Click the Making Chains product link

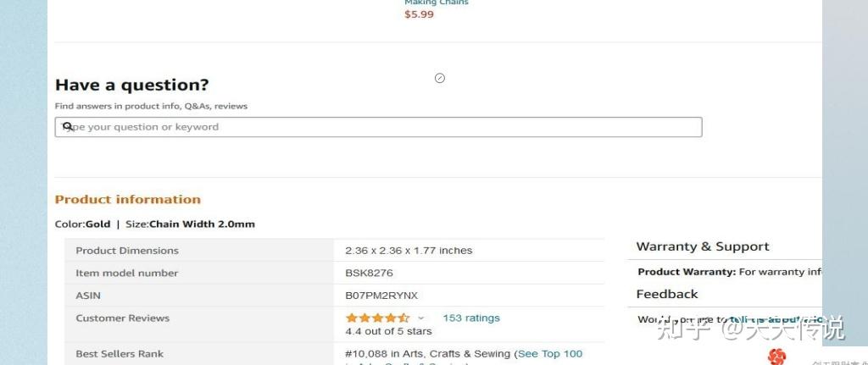tap(437, 3)
